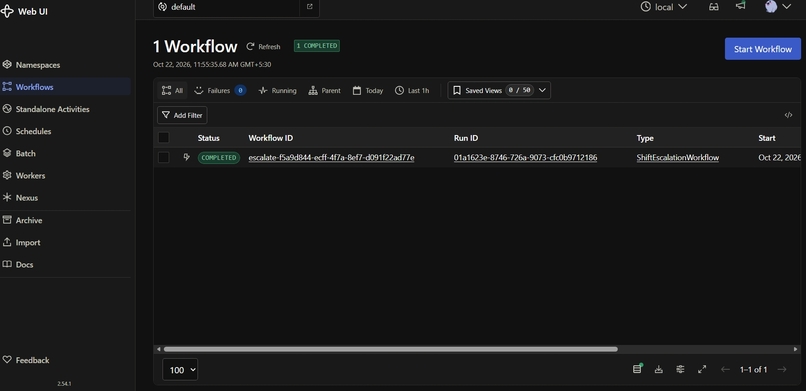Go to next page arrow

tap(782, 369)
